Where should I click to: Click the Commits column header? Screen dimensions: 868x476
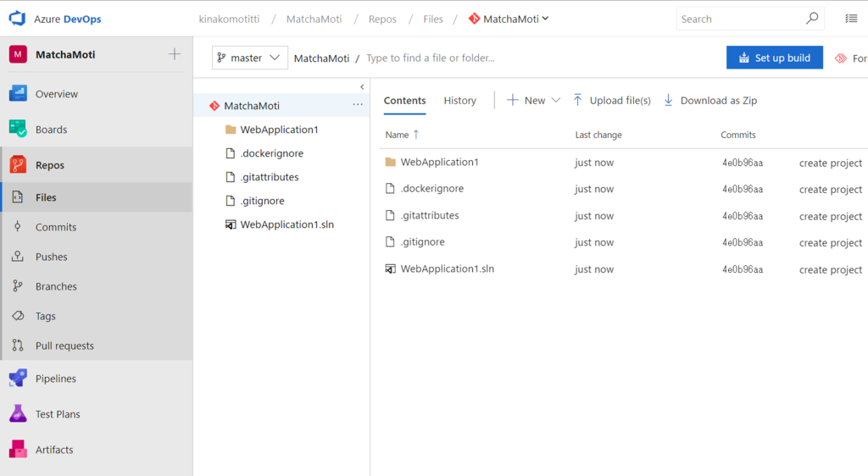738,135
